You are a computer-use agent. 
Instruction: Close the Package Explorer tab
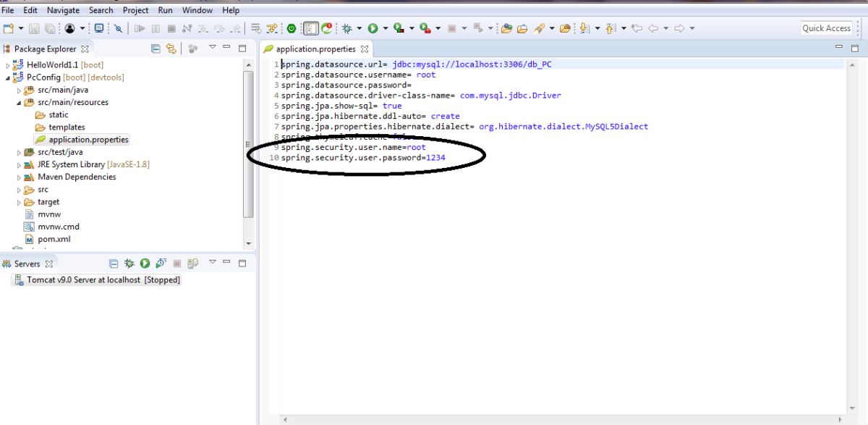(85, 49)
